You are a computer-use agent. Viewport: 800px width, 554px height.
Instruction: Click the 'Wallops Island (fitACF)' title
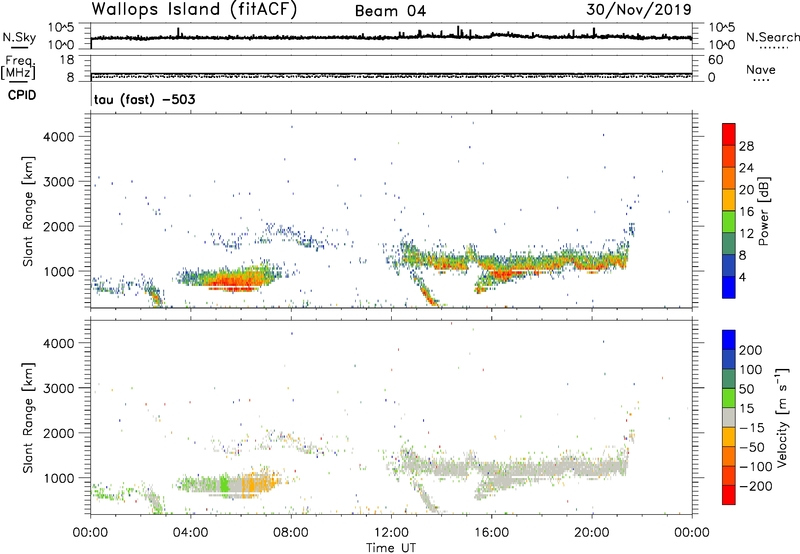(x=194, y=10)
